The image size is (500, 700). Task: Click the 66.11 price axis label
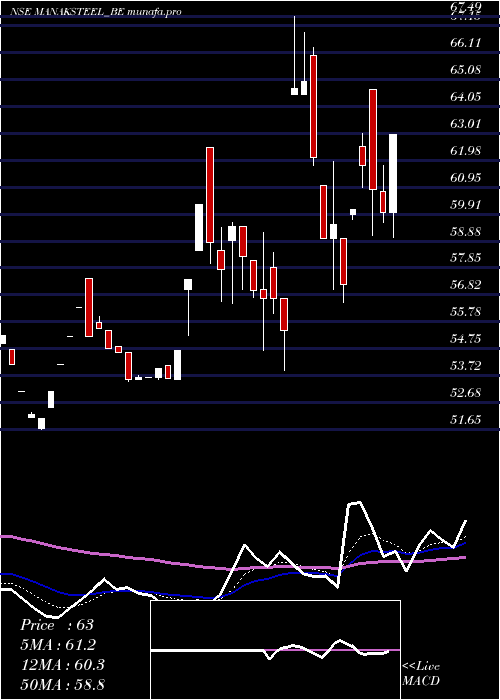(x=466, y=43)
